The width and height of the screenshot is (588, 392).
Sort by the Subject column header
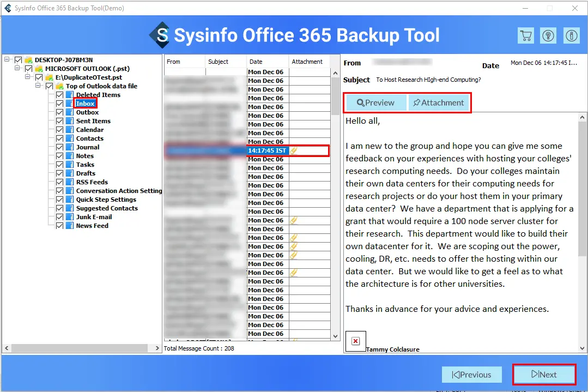click(226, 62)
